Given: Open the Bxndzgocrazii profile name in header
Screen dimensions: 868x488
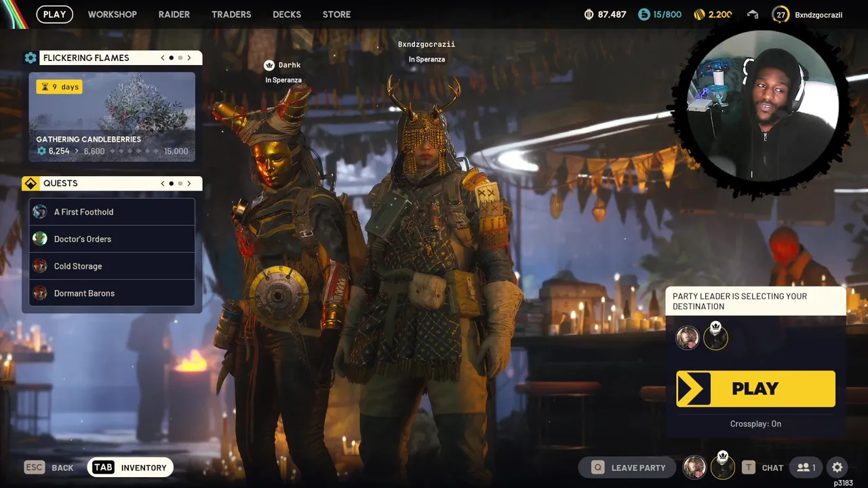Looking at the screenshot, I should (x=818, y=14).
